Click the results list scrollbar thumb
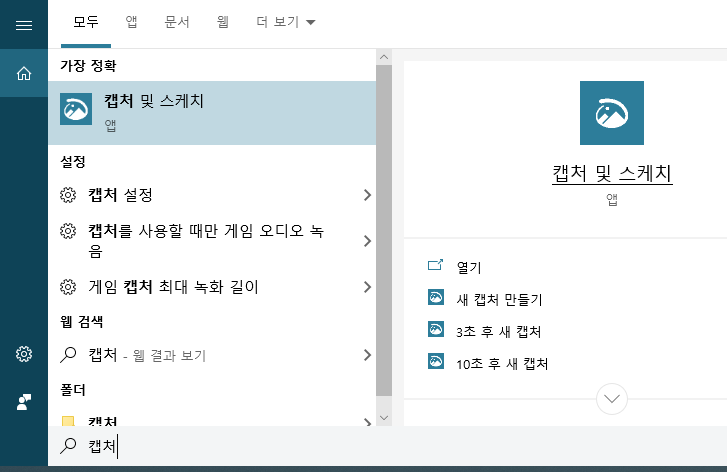The image size is (727, 472). pyautogui.click(x=384, y=230)
